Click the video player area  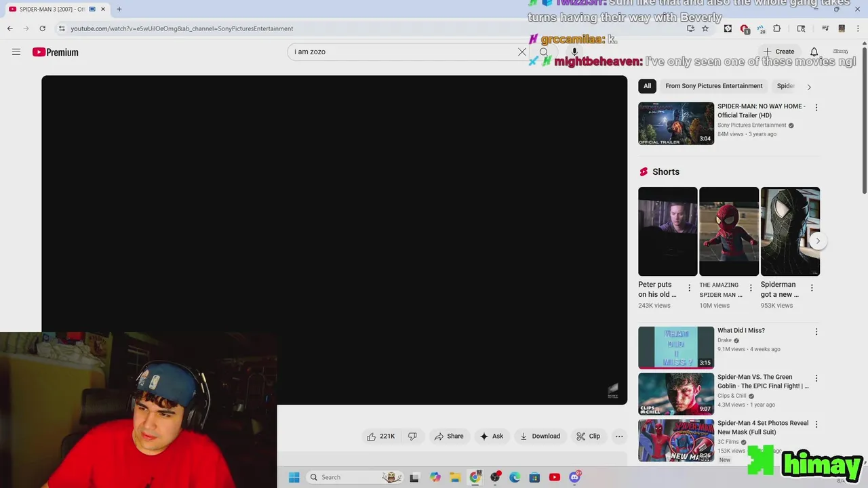(334, 240)
